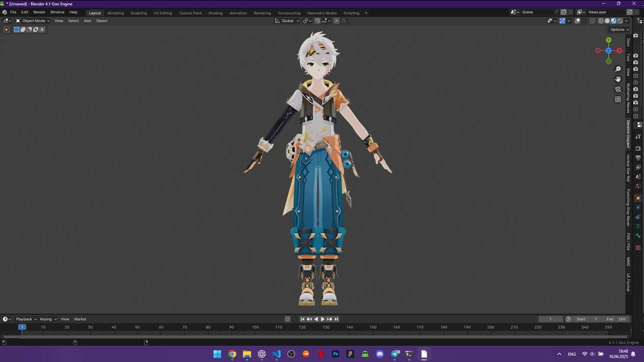Image resolution: width=644 pixels, height=362 pixels.
Task: Open the World properties tab icon
Action: tap(638, 186)
